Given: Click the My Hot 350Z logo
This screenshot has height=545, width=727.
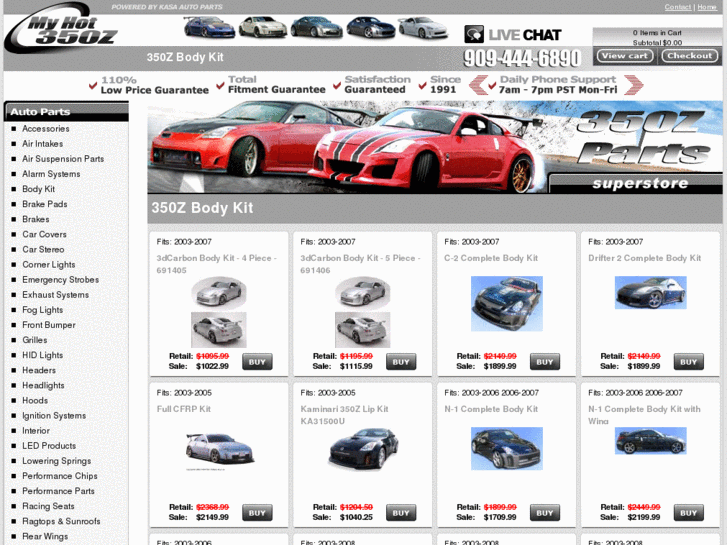Looking at the screenshot, I should point(60,28).
